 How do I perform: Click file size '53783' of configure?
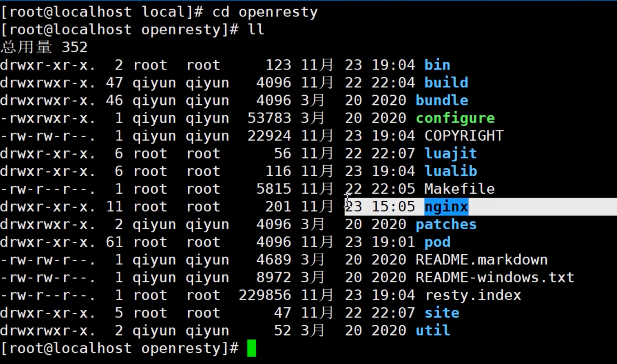point(269,118)
